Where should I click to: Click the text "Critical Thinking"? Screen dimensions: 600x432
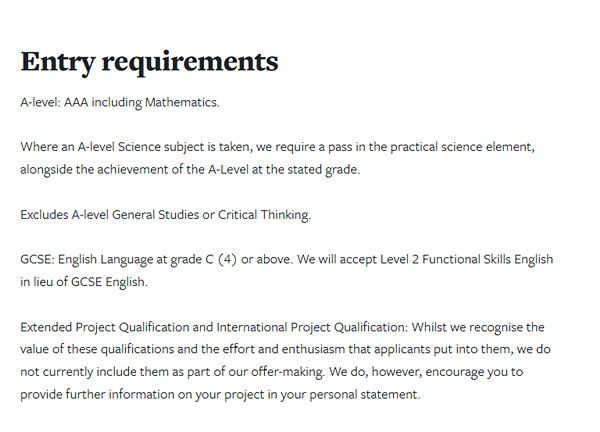point(278,215)
